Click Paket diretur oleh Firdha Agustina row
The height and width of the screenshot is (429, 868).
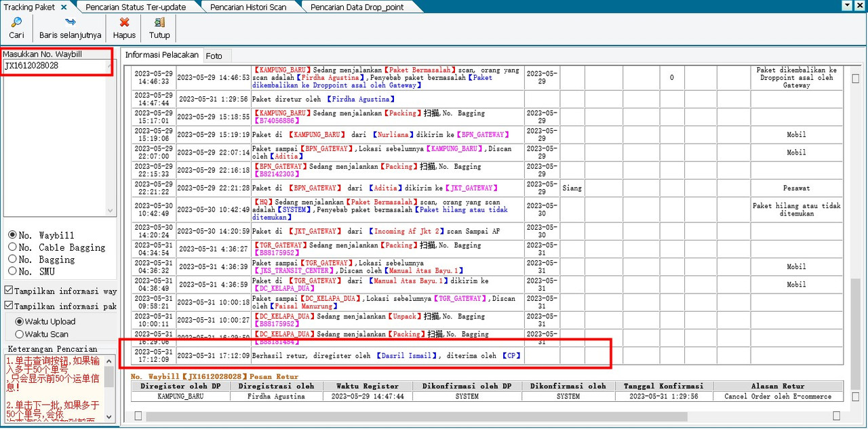pyautogui.click(x=487, y=99)
